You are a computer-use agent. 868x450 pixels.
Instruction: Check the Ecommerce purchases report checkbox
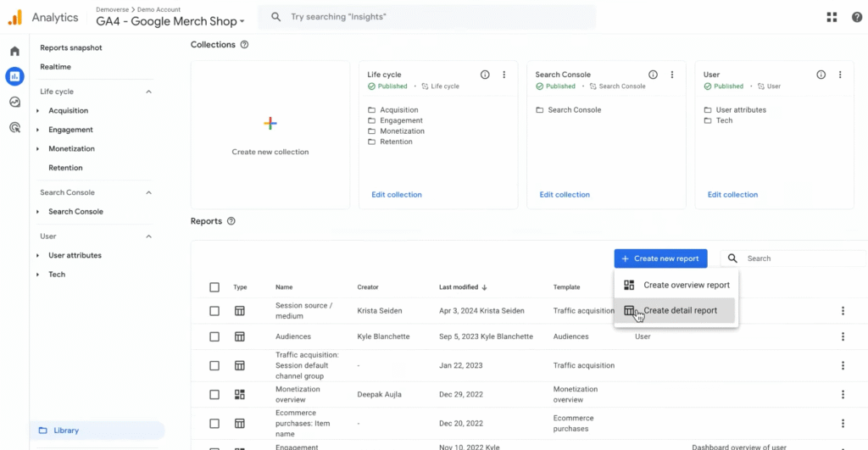214,424
